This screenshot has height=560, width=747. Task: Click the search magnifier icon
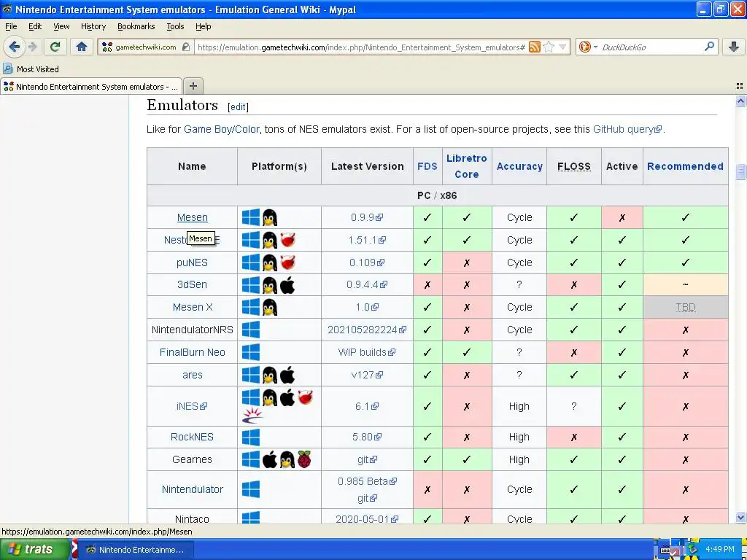(x=709, y=47)
